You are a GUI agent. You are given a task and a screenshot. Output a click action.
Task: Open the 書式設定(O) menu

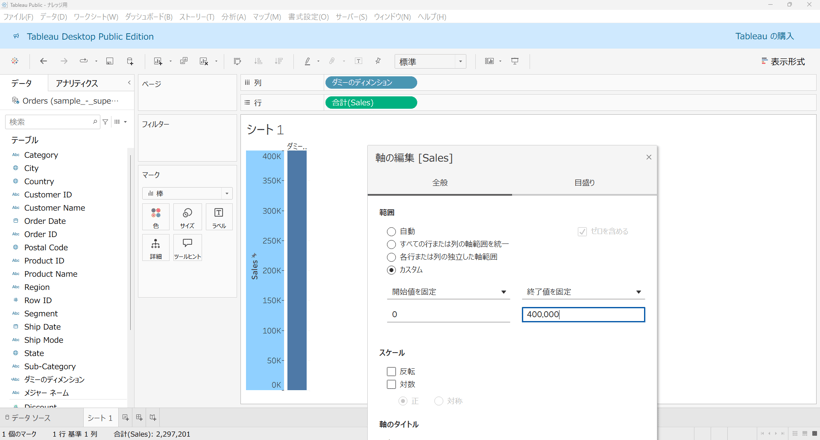[x=309, y=17]
